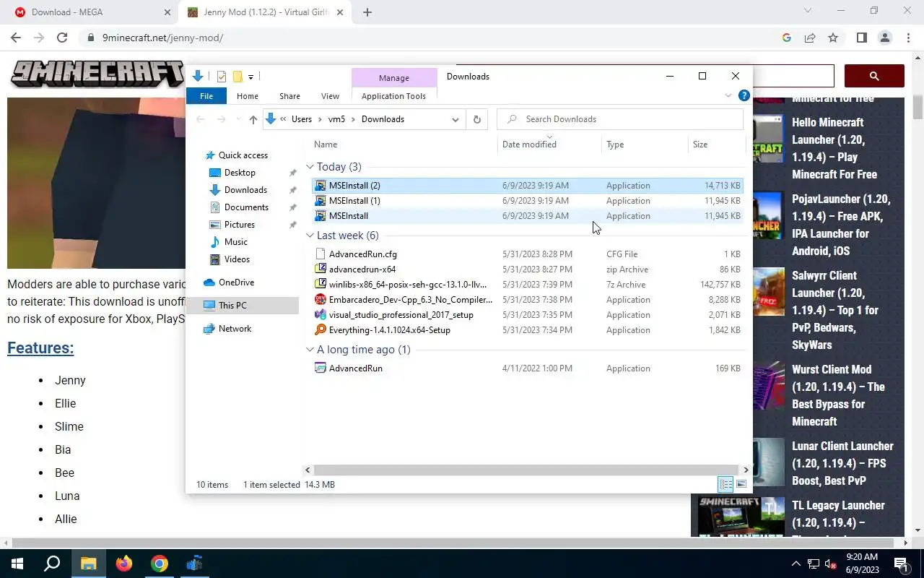Select the Everything-1.4.1.1024.x64-Setup icon
924x578 pixels.
(321, 330)
